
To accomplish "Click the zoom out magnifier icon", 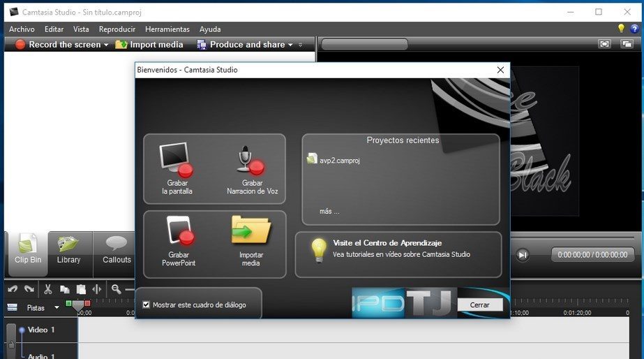I will click(x=117, y=289).
